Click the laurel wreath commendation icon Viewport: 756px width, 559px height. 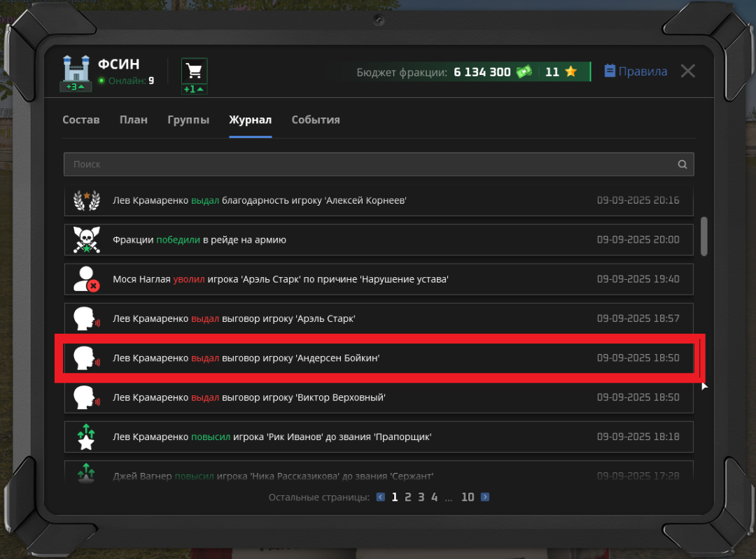point(87,201)
